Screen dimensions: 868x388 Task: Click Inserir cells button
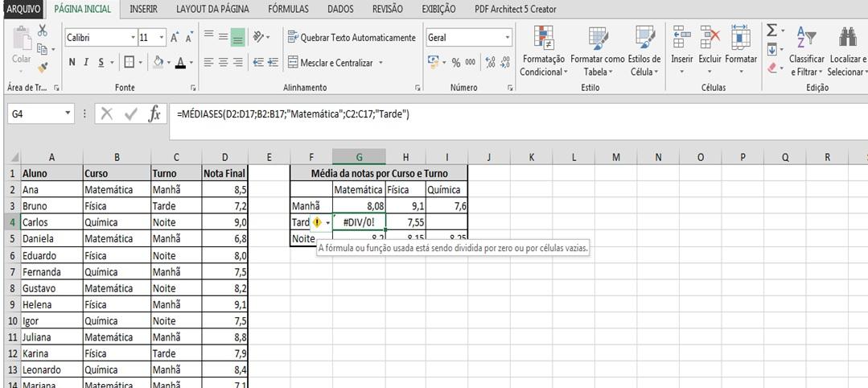click(682, 51)
